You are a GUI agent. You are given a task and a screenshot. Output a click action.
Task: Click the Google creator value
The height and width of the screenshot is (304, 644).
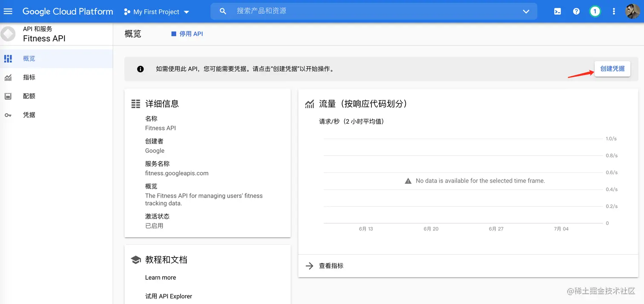(155, 151)
